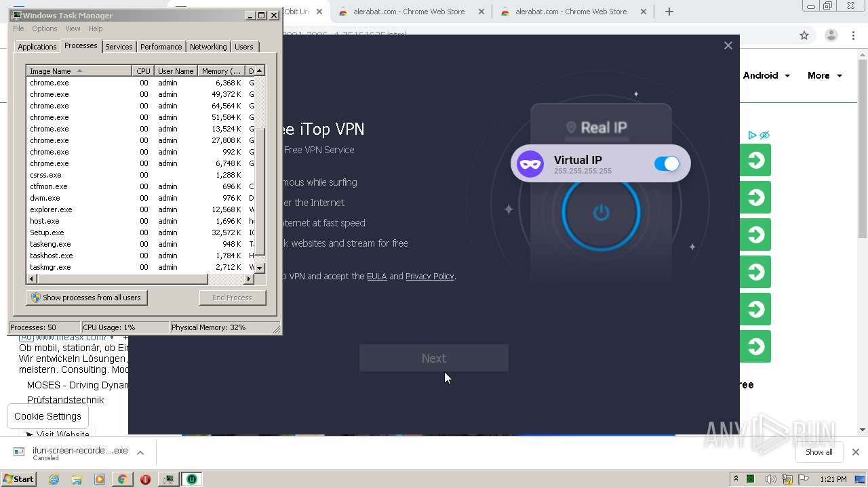Open Chrome three-dot menu
This screenshot has height=488, width=868.
[853, 35]
